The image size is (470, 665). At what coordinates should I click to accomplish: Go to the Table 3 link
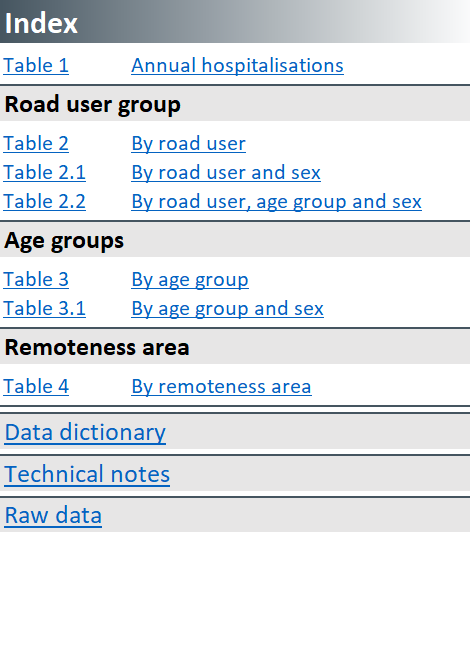click(36, 279)
